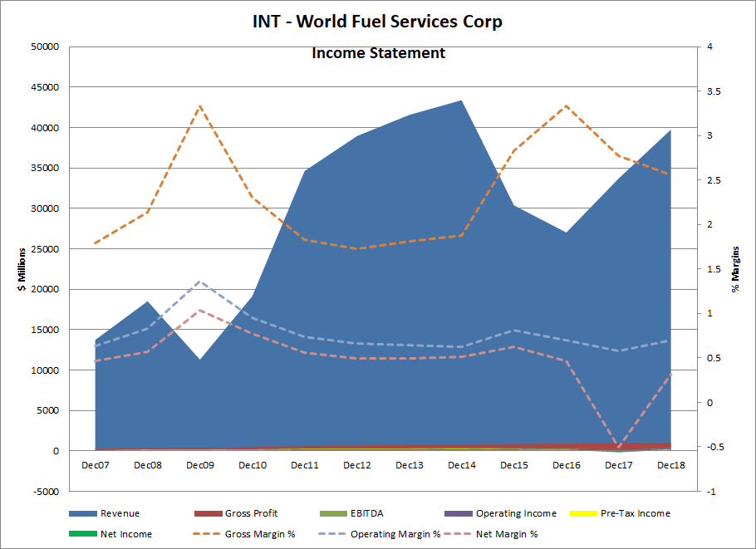Select the yellow Pre-Tax Income legend marker
Viewport: 756px width, 549px height.
pos(582,513)
